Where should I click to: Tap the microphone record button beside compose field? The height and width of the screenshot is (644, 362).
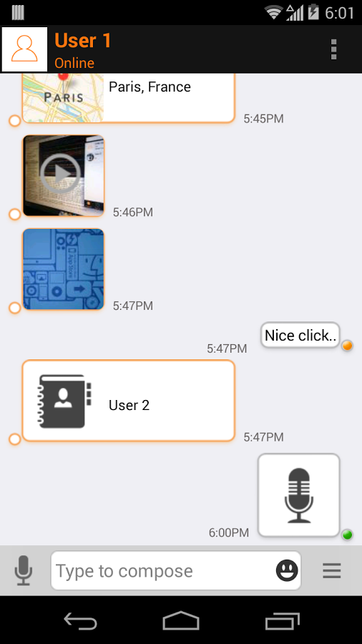[x=24, y=570]
